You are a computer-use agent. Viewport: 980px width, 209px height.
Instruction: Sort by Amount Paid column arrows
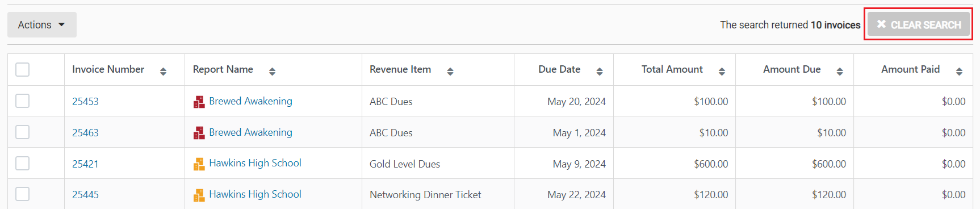tap(959, 72)
